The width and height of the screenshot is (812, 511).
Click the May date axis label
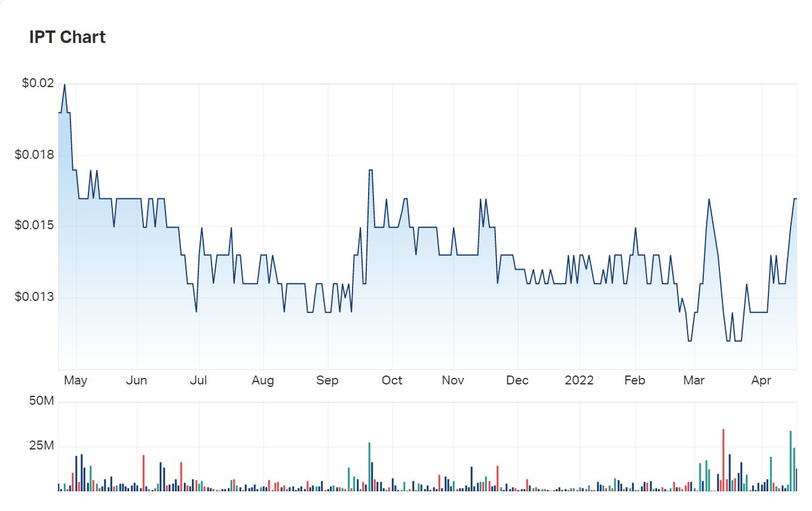click(76, 380)
